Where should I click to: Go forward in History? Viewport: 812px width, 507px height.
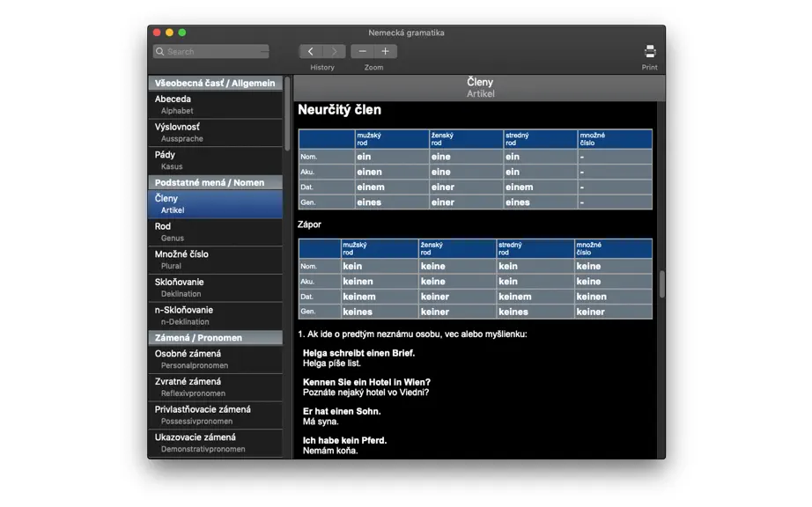(x=334, y=51)
